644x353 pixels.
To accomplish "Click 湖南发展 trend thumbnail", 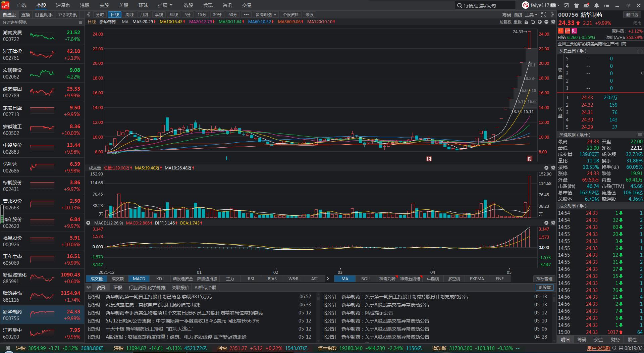I will pyautogui.click(x=42, y=36).
